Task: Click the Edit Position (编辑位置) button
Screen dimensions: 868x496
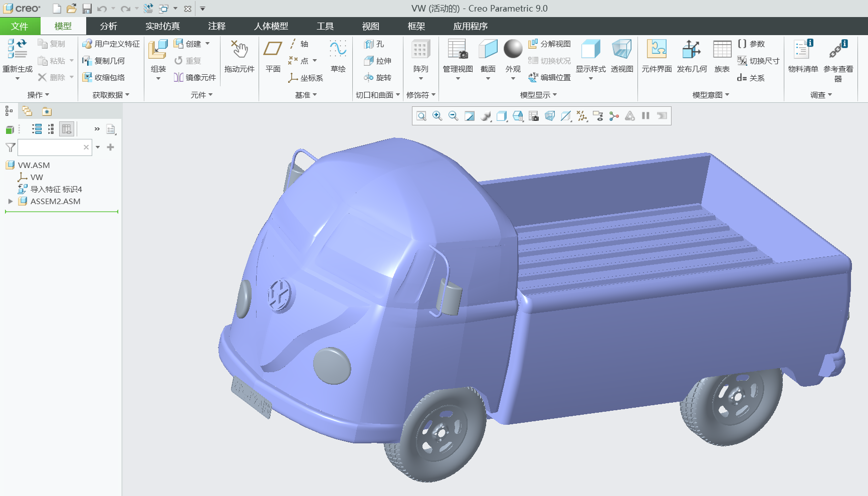Action: [550, 77]
